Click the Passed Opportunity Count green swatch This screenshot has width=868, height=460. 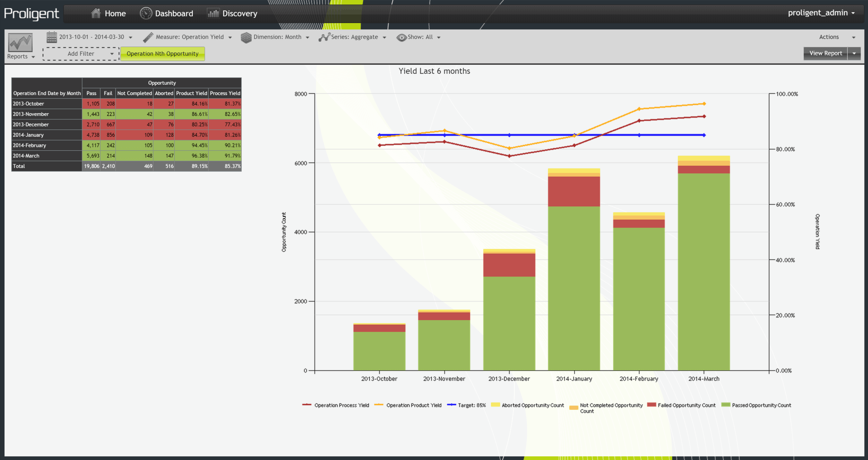[725, 405]
